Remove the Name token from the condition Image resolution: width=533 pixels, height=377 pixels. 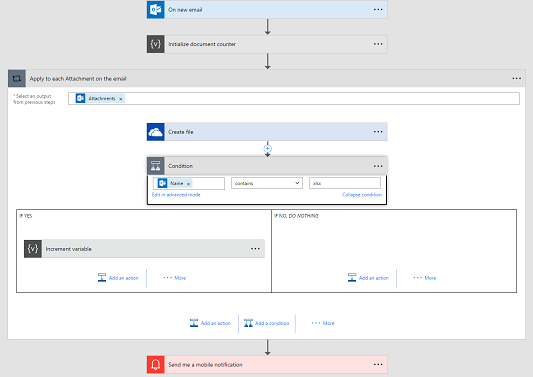click(x=188, y=184)
